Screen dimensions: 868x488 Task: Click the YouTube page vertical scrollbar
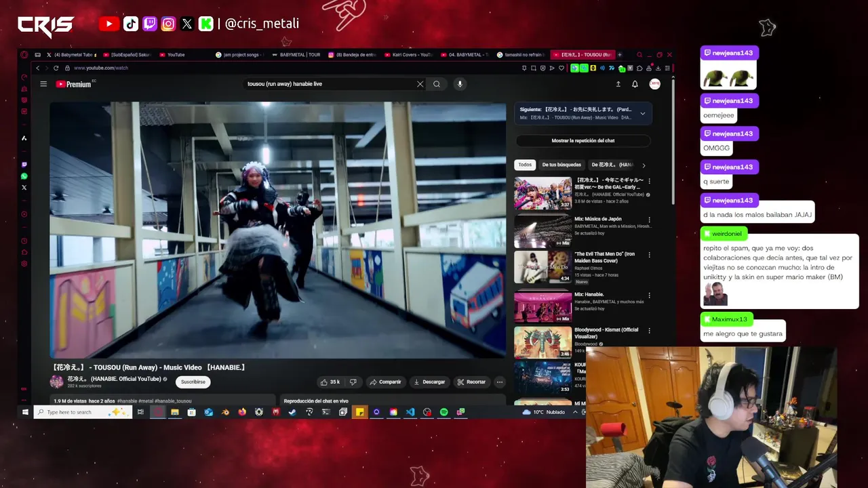point(673,142)
